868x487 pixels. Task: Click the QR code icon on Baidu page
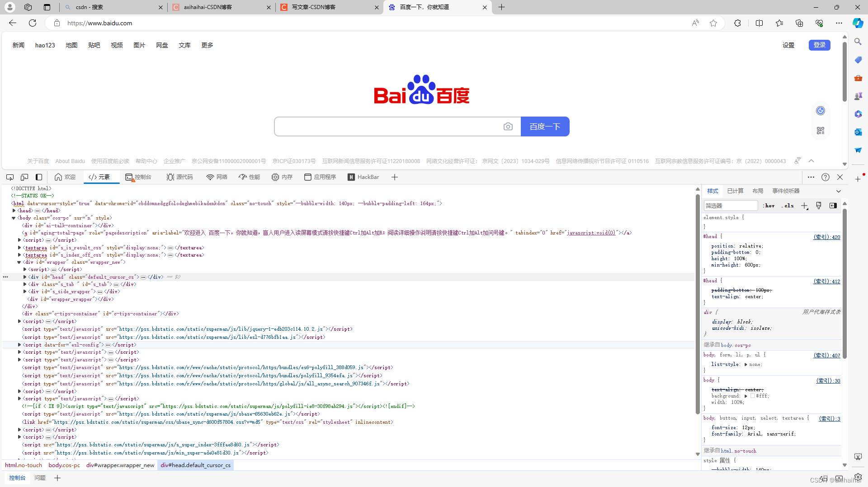click(821, 131)
